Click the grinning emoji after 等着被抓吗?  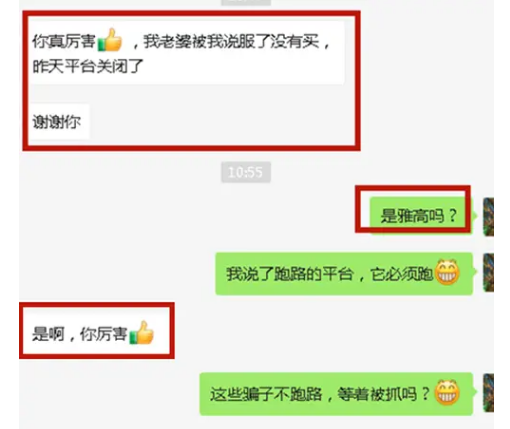447,392
